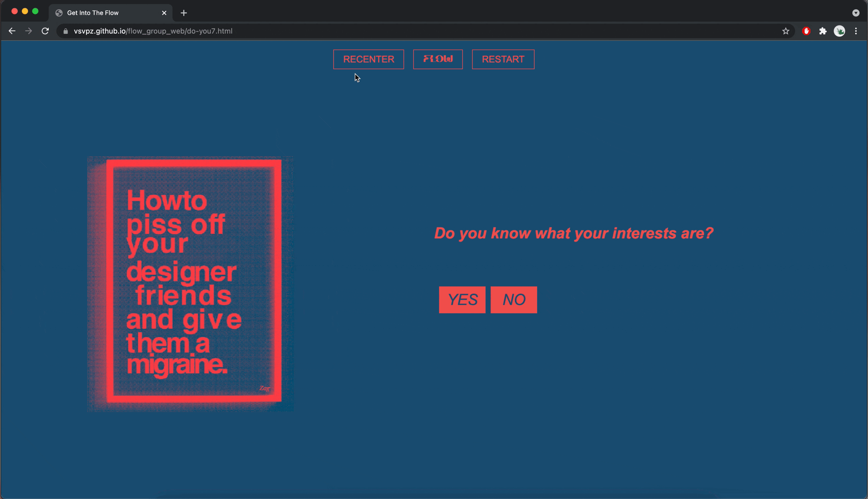Image resolution: width=868 pixels, height=499 pixels.
Task: Open the Chrome profile avatar
Action: coord(839,31)
